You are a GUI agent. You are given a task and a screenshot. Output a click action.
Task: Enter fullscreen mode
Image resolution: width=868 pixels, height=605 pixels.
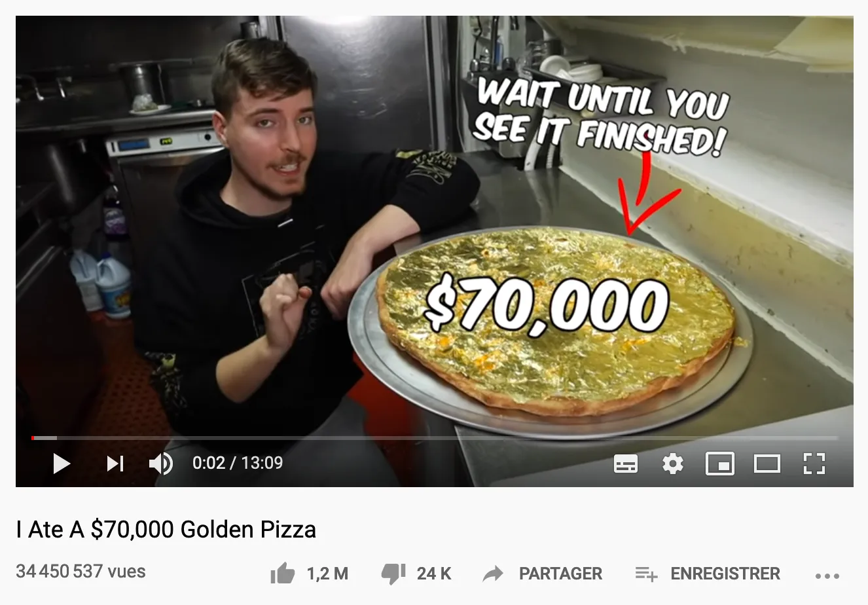point(814,464)
